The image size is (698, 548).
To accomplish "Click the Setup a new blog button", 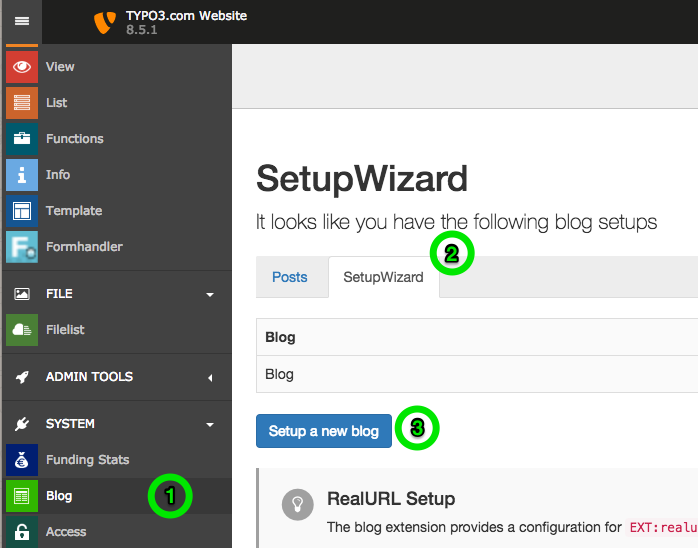I will (323, 431).
